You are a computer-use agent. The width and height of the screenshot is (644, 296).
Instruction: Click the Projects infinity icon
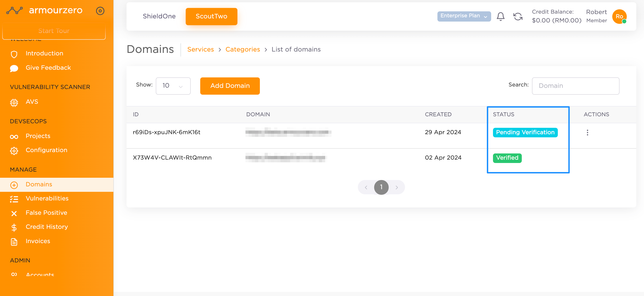[x=14, y=137]
